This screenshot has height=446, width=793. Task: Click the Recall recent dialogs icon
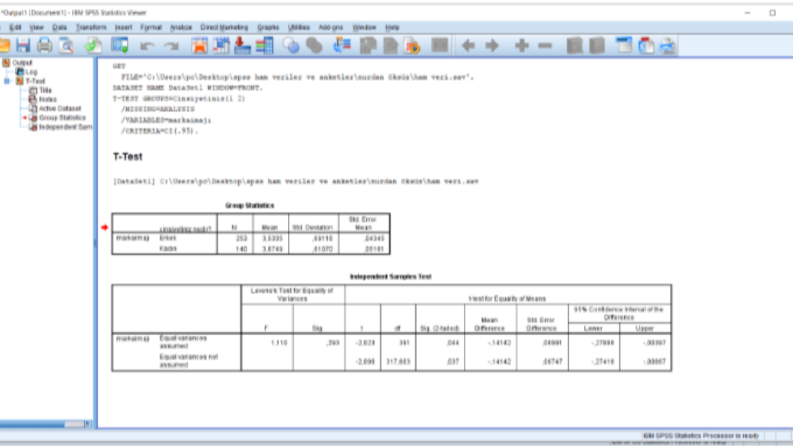120,46
